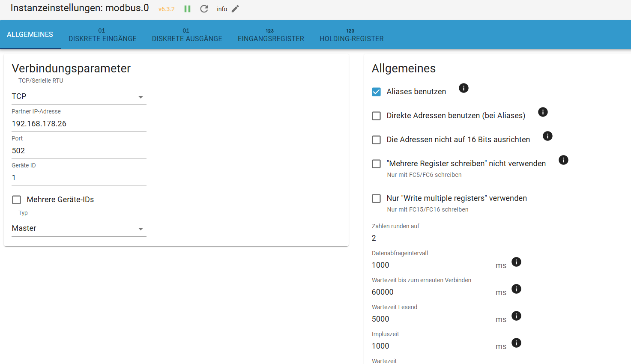This screenshot has height=364, width=631.
Task: Show info for Aliases benutzen
Action: [464, 88]
